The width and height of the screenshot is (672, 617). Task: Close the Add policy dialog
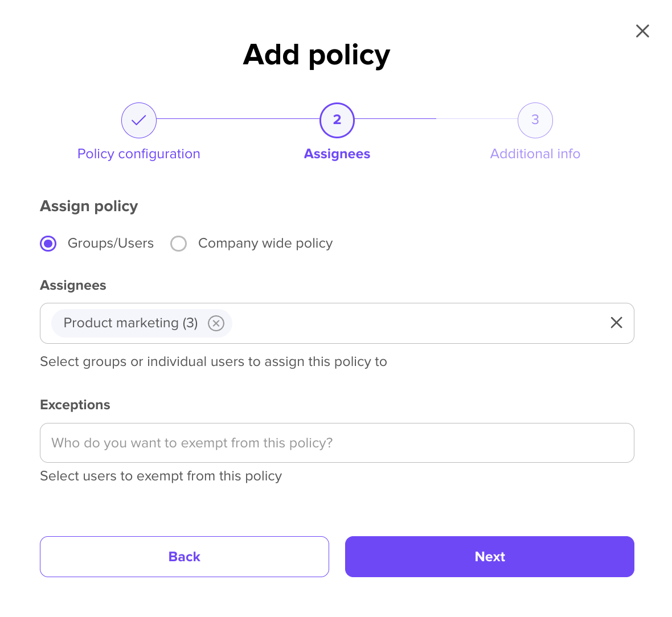pos(642,31)
